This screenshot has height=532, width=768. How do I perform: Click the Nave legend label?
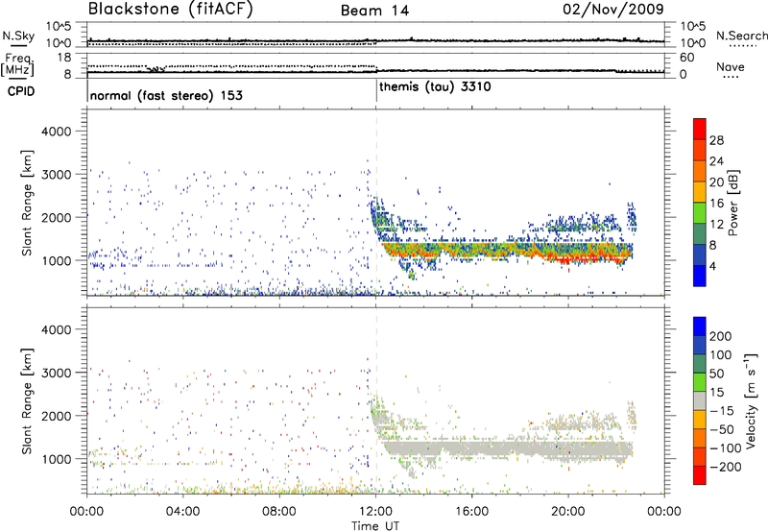click(x=731, y=67)
